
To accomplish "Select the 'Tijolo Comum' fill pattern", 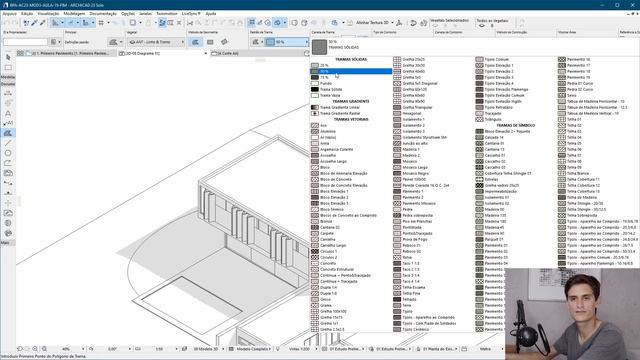I will 516,59.
